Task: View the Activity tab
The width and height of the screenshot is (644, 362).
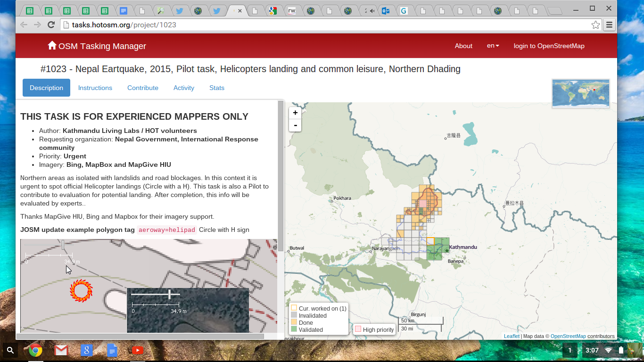Action: 184,88
